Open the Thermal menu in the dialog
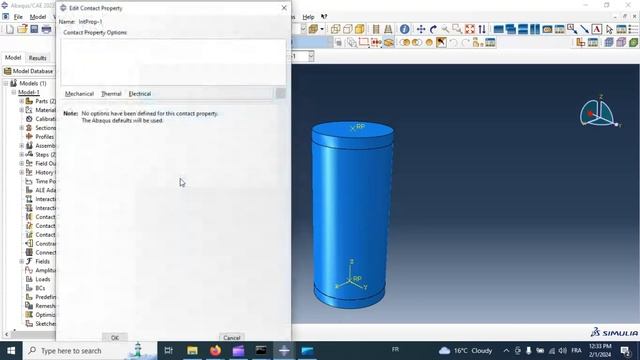 [111, 94]
